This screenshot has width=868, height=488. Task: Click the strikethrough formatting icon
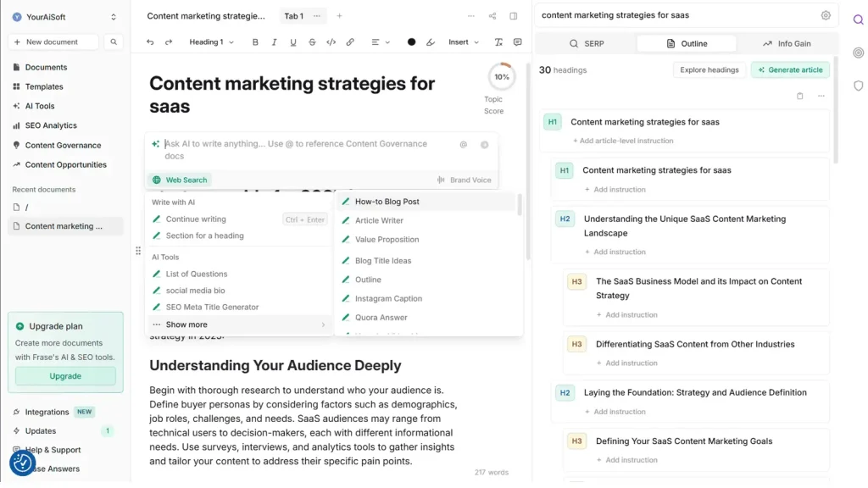click(312, 42)
